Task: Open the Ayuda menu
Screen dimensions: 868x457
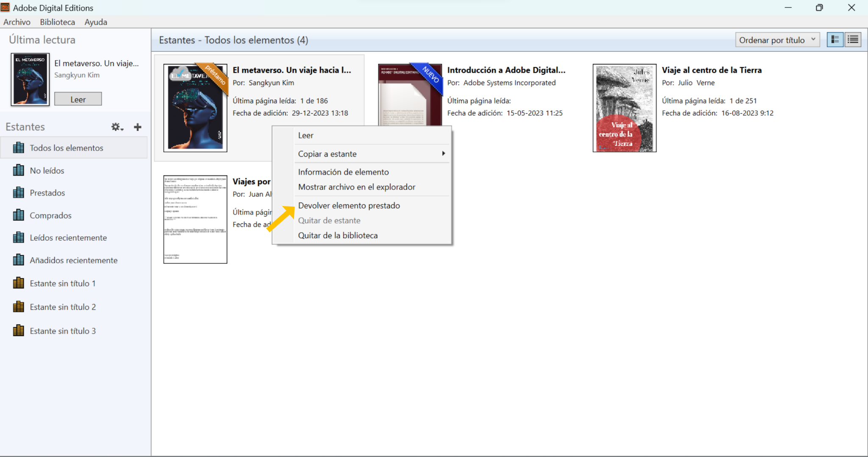Action: click(x=96, y=22)
